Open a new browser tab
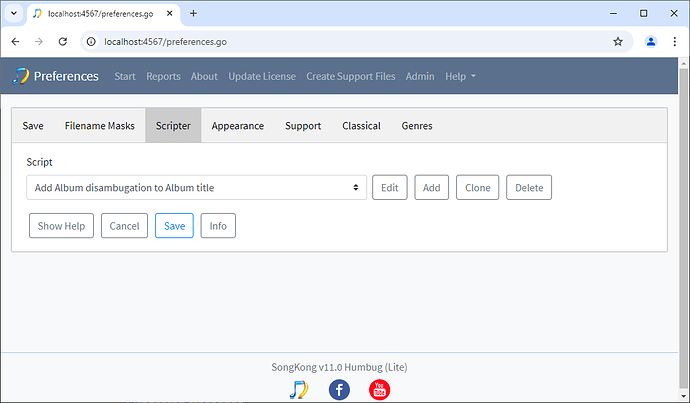The width and height of the screenshot is (690, 403). click(x=193, y=14)
